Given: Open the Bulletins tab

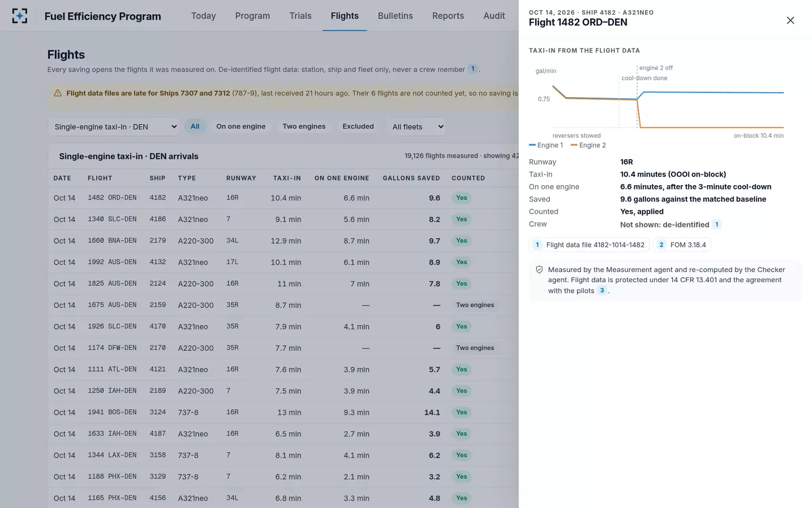Looking at the screenshot, I should (x=395, y=16).
